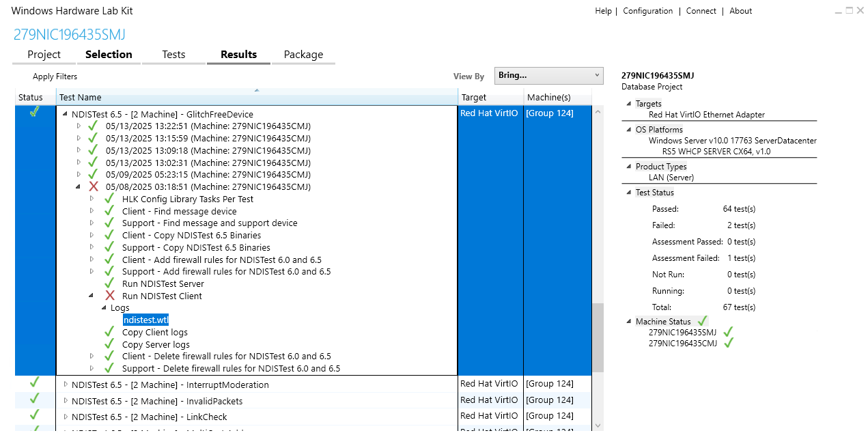
Task: Select the Results tab
Action: (238, 55)
